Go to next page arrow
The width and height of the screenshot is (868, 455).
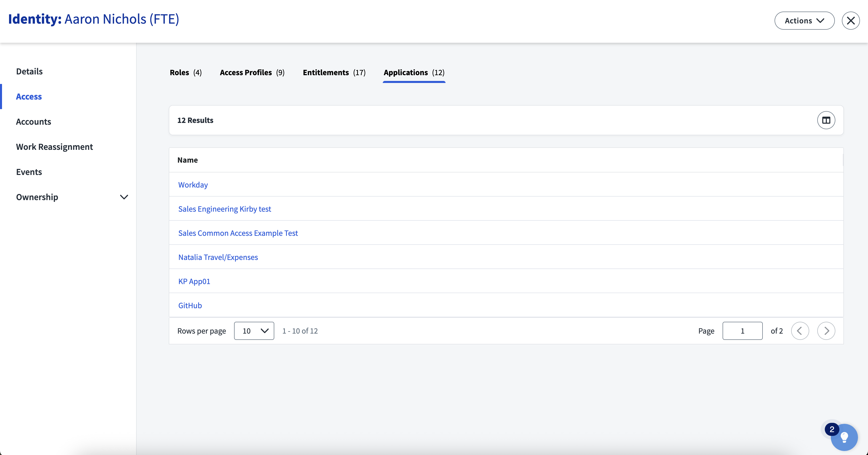click(x=826, y=331)
